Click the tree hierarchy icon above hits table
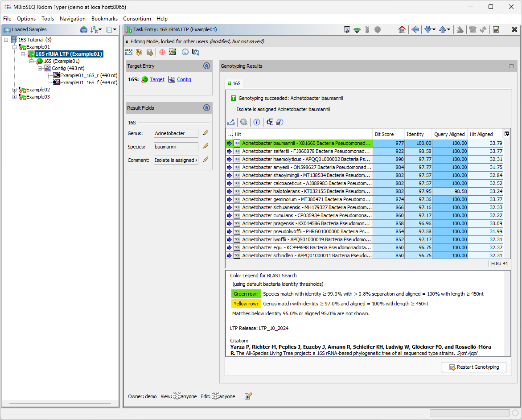The image size is (522, 420). 269,122
